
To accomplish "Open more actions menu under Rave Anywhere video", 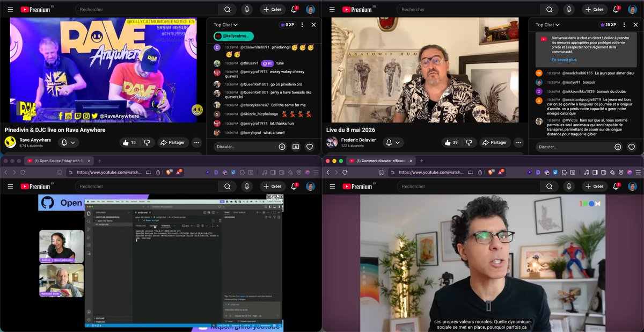I will tap(197, 142).
